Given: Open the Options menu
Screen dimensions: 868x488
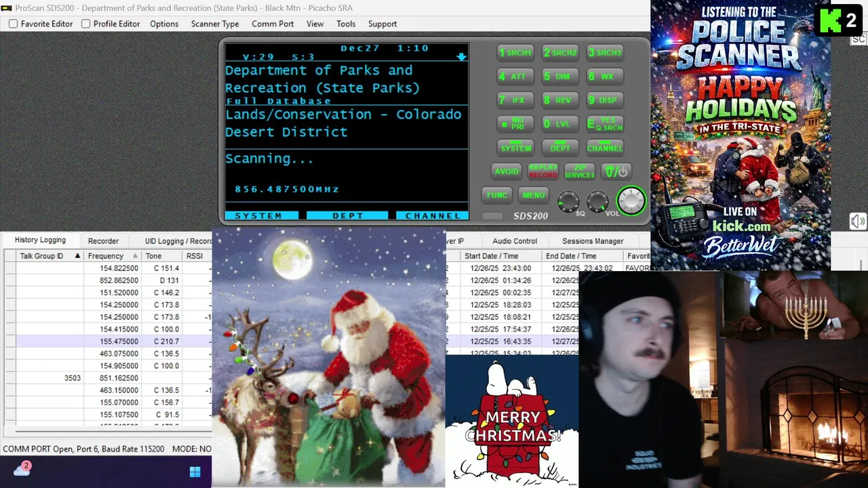Looking at the screenshot, I should pyautogui.click(x=164, y=24).
